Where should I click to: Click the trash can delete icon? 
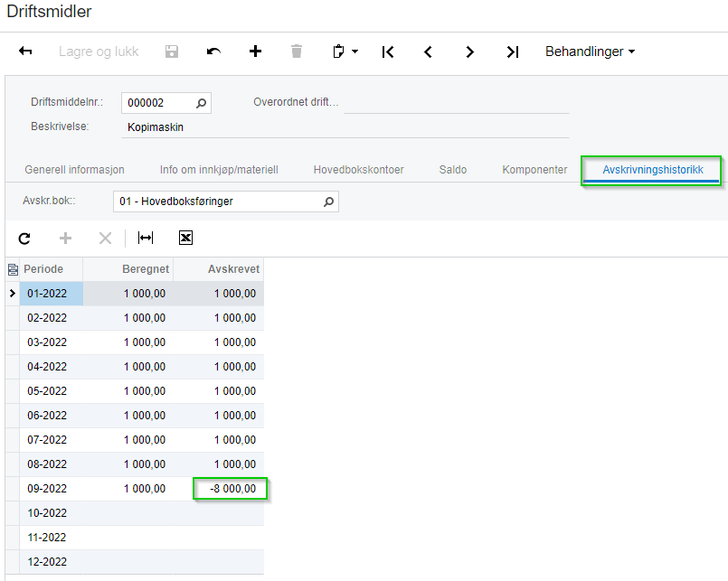click(297, 51)
